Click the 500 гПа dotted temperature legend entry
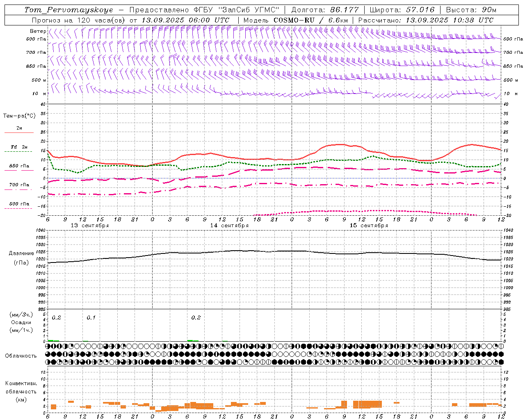The width and height of the screenshot is (525, 420). pos(19,204)
